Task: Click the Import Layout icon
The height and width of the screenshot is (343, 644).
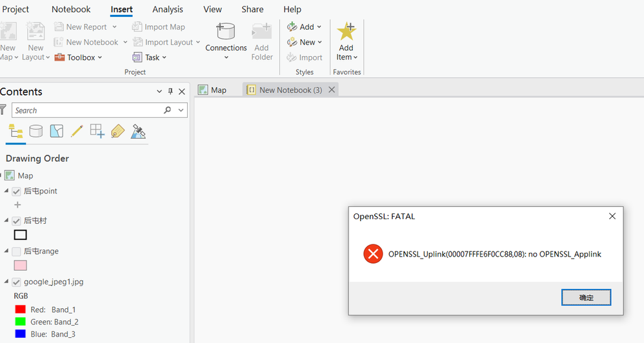Action: click(137, 42)
